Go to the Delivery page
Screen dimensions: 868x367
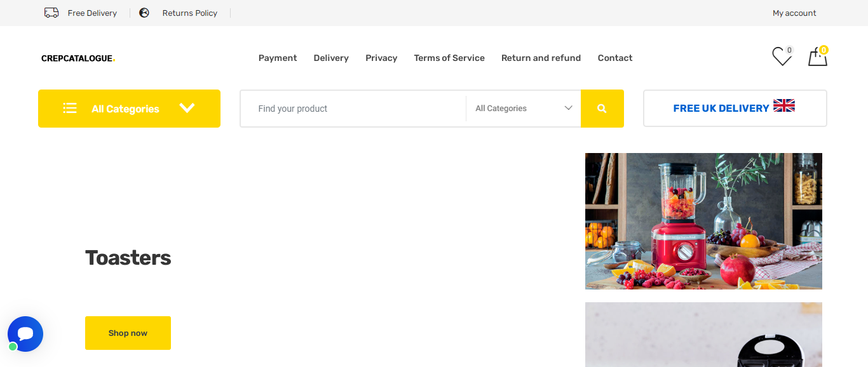tap(331, 58)
